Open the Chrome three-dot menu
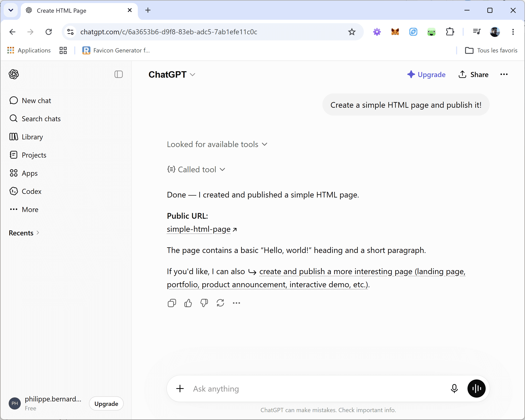This screenshot has width=525, height=420. 513,32
